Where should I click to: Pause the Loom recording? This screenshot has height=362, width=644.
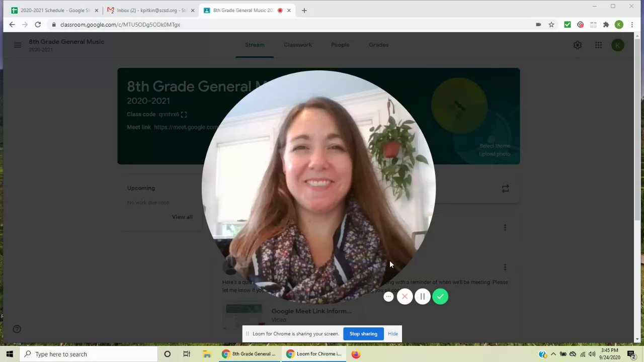[x=423, y=297]
